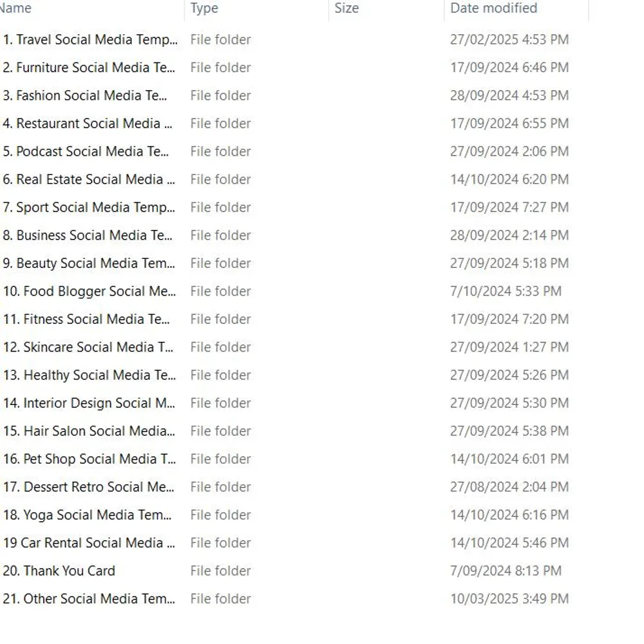
Task: Select the 21. Other Social Media folder
Action: (89, 599)
